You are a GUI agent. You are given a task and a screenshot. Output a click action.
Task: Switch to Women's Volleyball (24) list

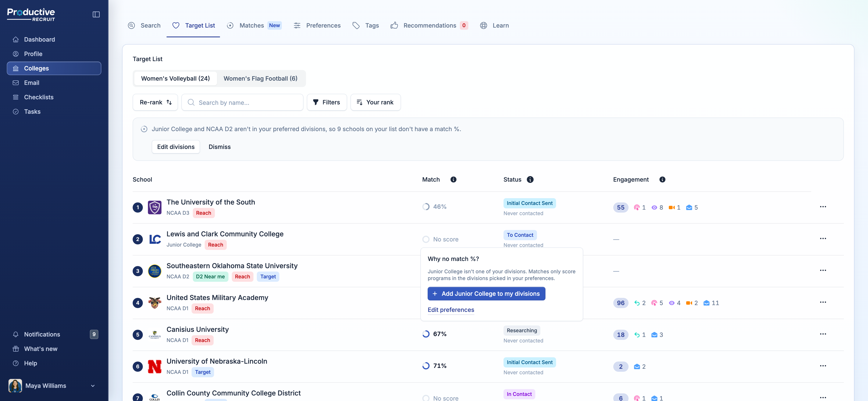tap(175, 79)
